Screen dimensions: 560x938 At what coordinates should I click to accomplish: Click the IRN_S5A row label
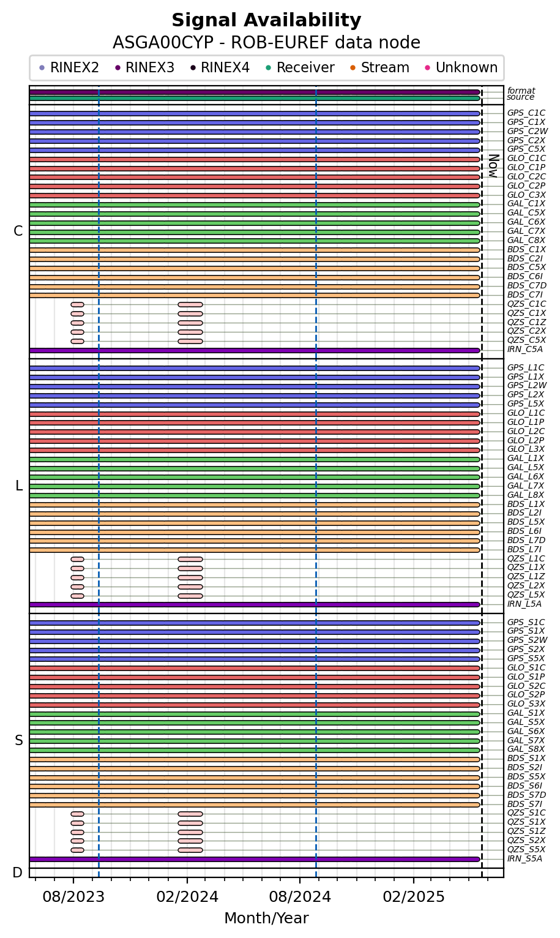[x=525, y=859]
